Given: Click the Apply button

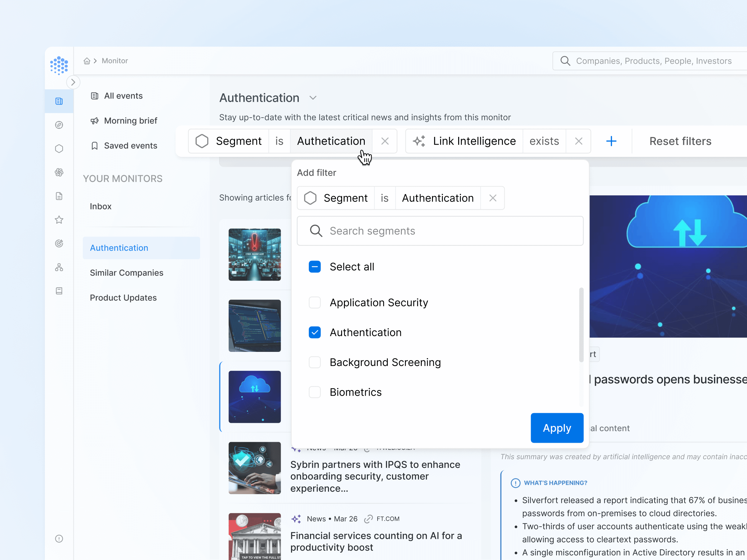Looking at the screenshot, I should coord(557,428).
